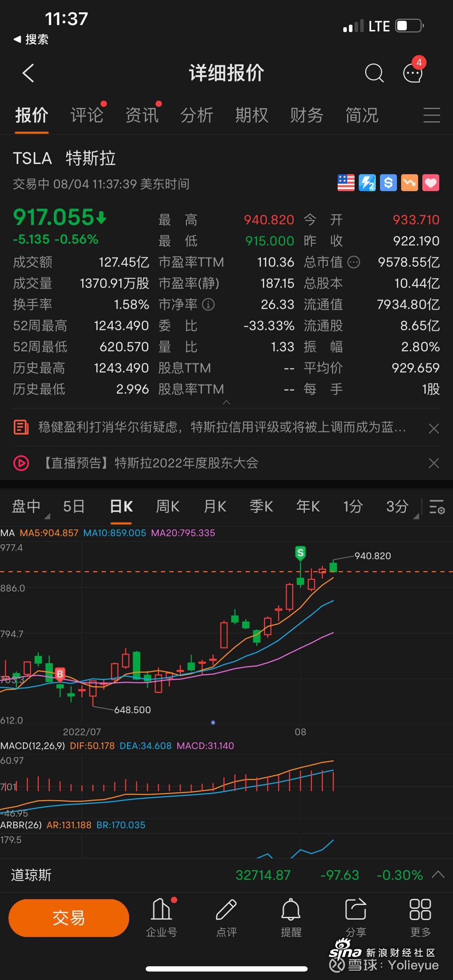Open 企业号 in bottom bar
The width and height of the screenshot is (453, 980).
[x=162, y=917]
